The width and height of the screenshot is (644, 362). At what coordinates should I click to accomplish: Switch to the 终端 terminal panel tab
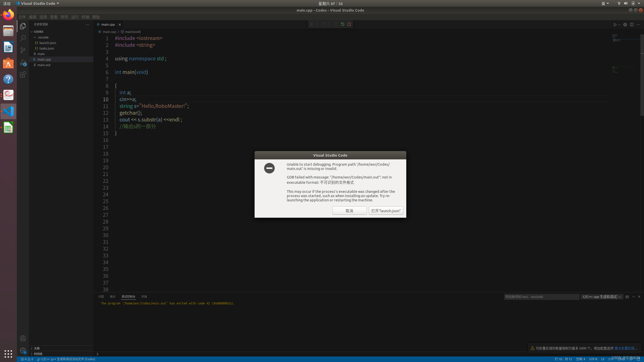(144, 297)
